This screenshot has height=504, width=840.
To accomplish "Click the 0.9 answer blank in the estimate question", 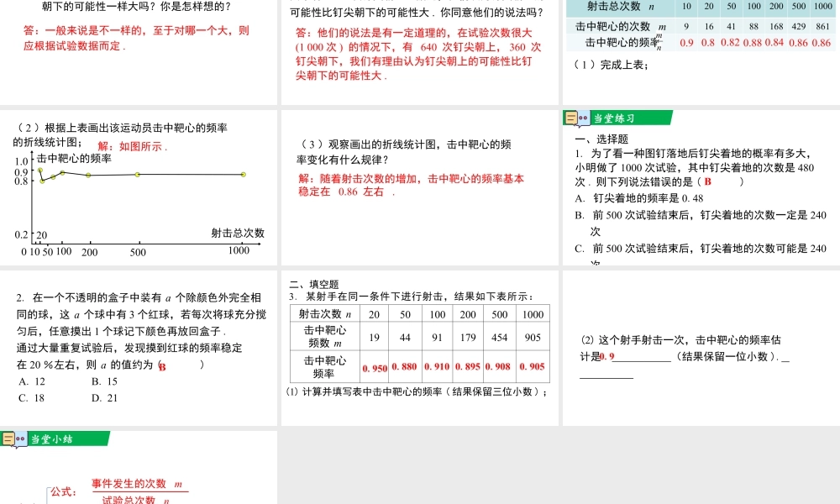I will point(607,356).
